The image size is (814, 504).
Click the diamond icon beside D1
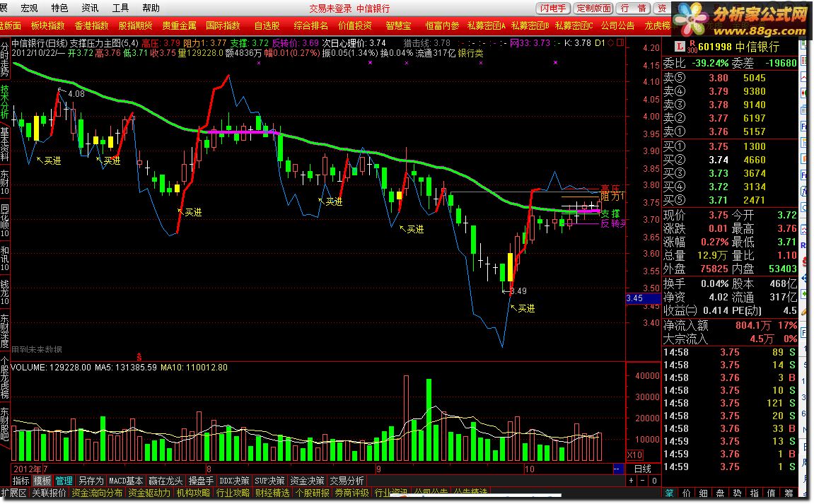point(610,43)
